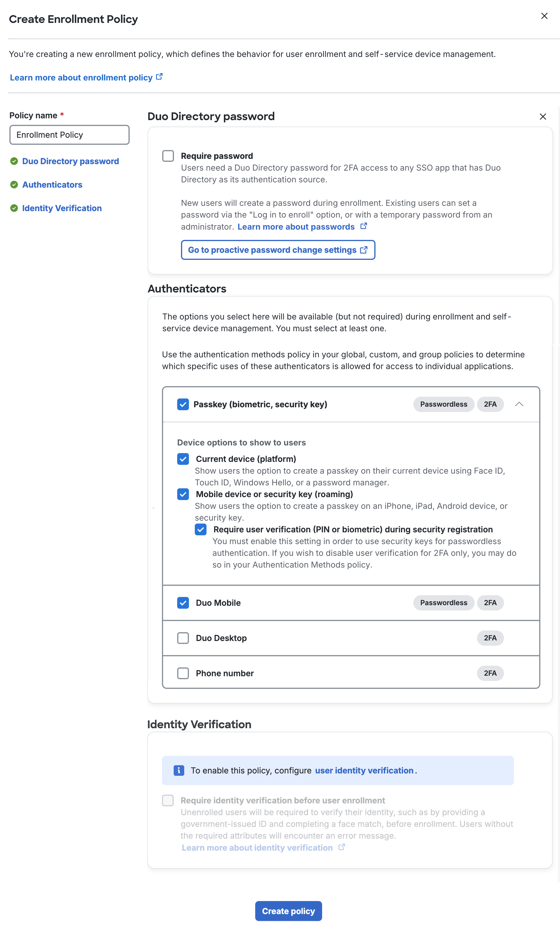
Task: Navigate to Authenticators via sidebar
Action: tap(52, 185)
